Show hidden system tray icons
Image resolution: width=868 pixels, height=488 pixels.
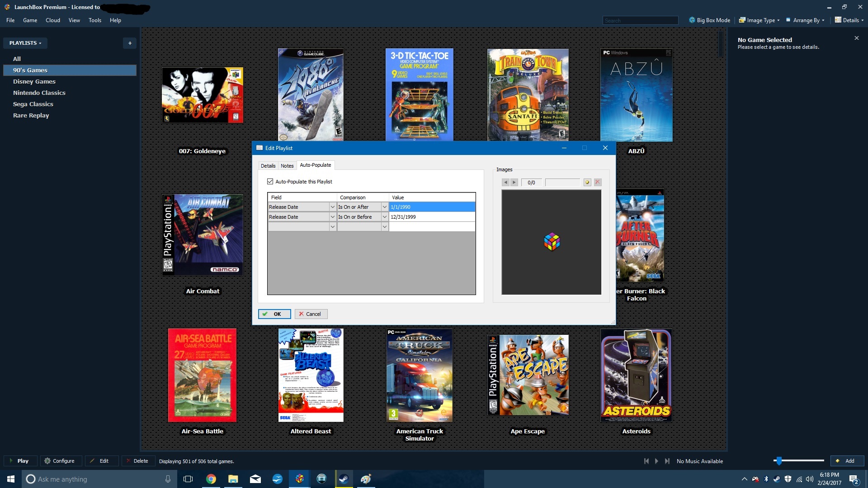(x=744, y=479)
